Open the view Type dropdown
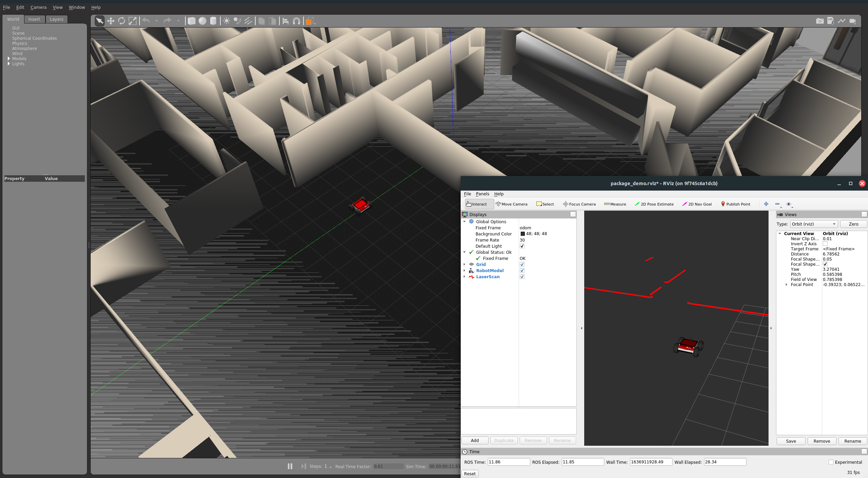The image size is (868, 478). click(x=814, y=224)
